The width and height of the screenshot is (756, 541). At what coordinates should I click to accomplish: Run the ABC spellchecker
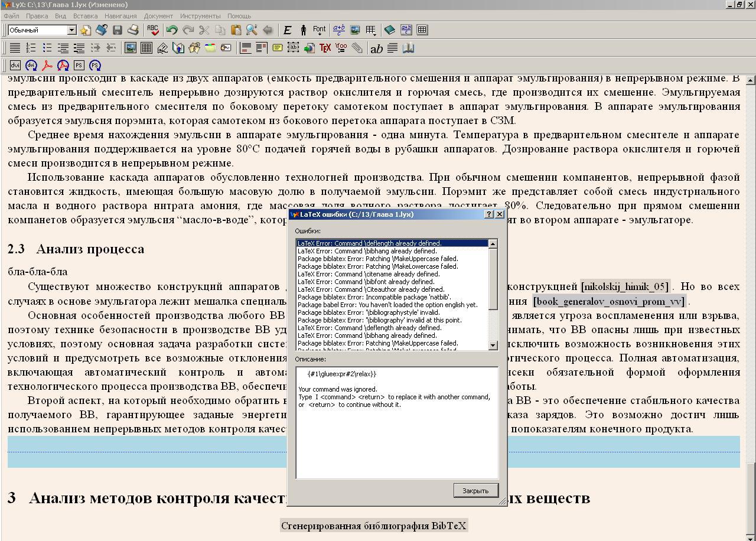(x=153, y=30)
